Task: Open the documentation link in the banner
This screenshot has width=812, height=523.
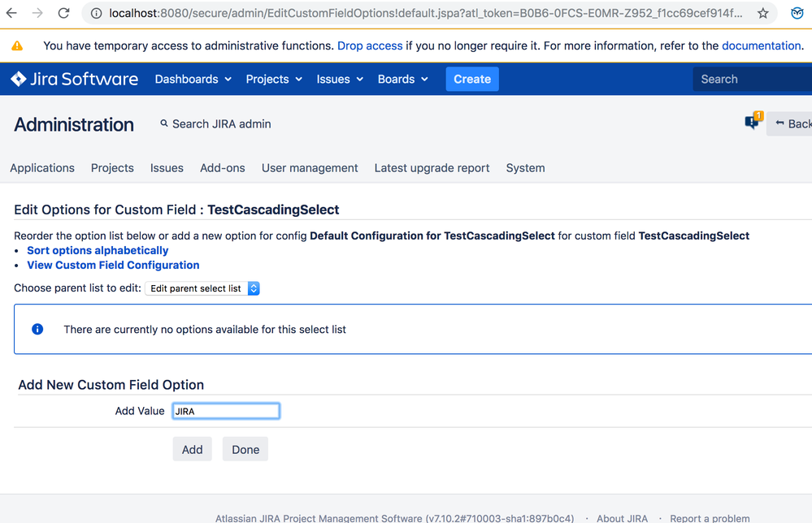Action: click(762, 45)
